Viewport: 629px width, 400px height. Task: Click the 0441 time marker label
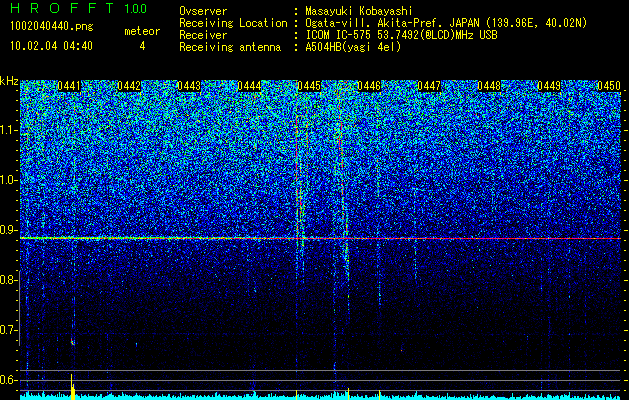click(69, 86)
